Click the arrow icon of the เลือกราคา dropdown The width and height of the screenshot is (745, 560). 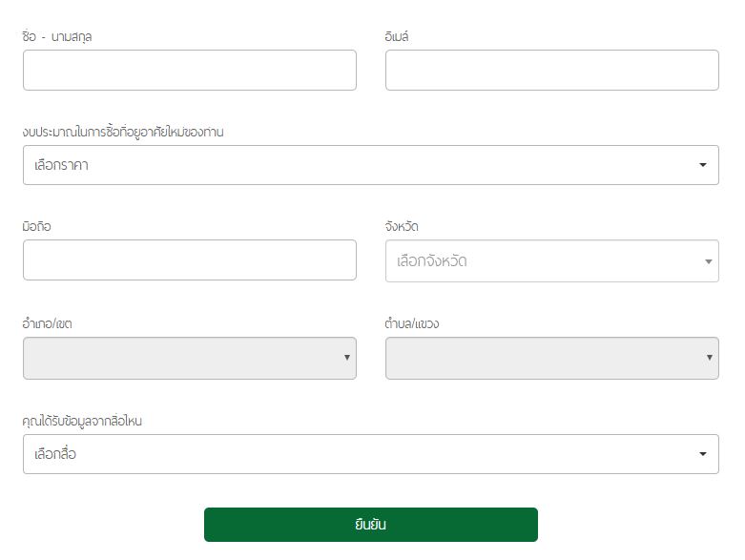tap(703, 165)
